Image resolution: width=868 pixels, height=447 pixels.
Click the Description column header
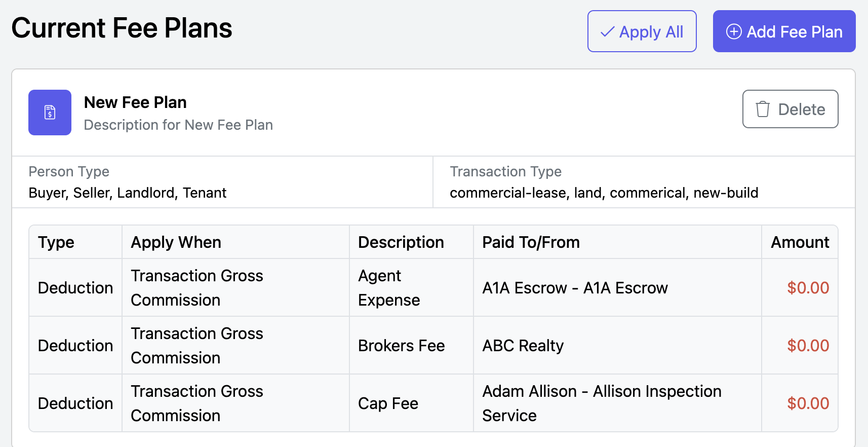coord(401,242)
